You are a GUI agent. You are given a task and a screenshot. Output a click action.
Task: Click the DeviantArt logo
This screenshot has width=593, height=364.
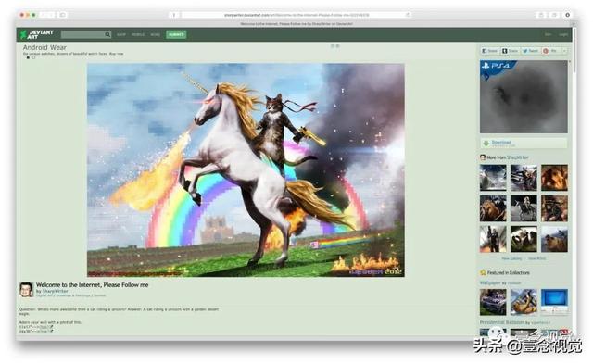click(37, 34)
